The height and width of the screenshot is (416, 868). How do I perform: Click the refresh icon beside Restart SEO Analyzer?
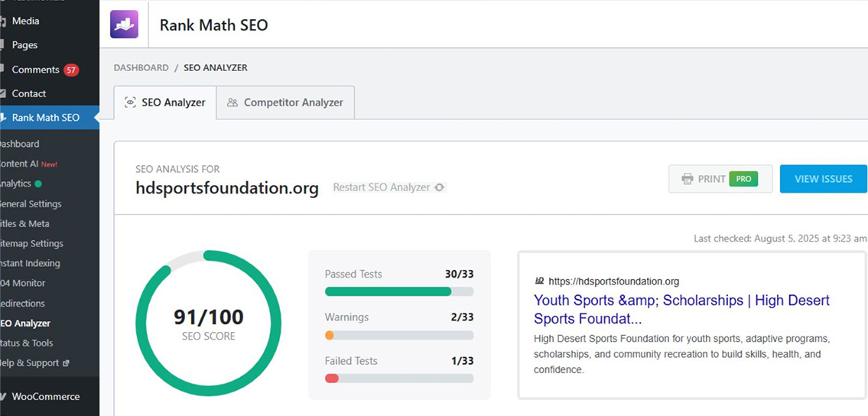(440, 187)
